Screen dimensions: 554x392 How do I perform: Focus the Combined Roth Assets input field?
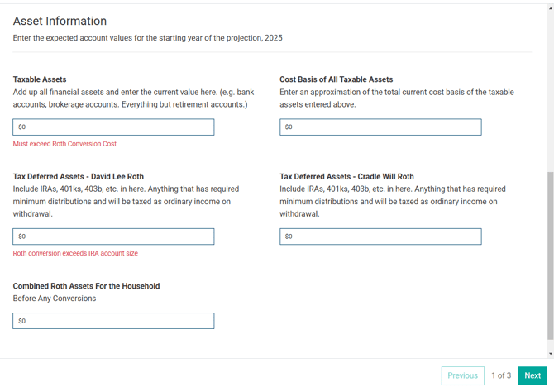tap(113, 321)
